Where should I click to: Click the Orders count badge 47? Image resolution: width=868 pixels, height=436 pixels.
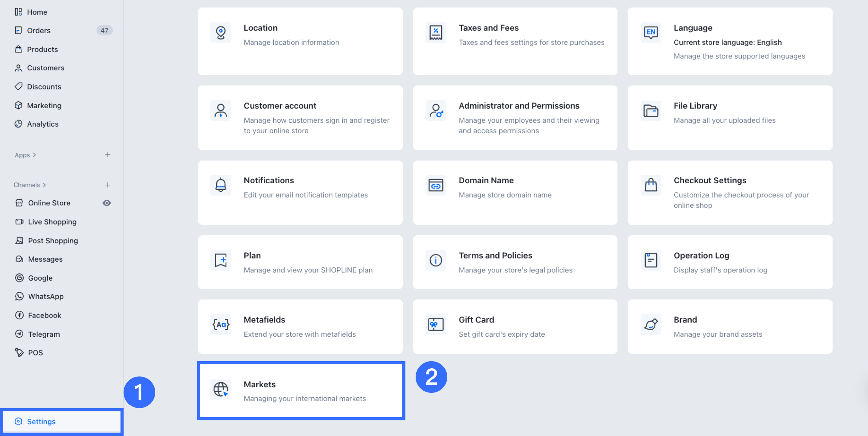pyautogui.click(x=105, y=31)
